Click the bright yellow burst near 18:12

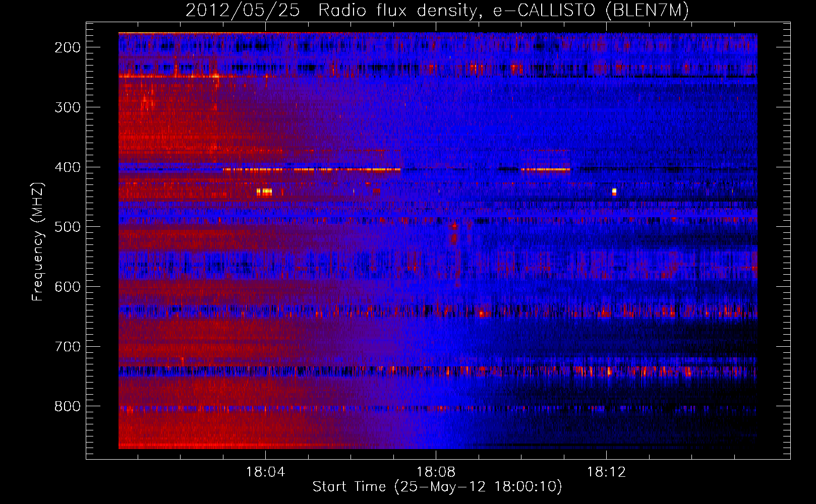(x=614, y=192)
